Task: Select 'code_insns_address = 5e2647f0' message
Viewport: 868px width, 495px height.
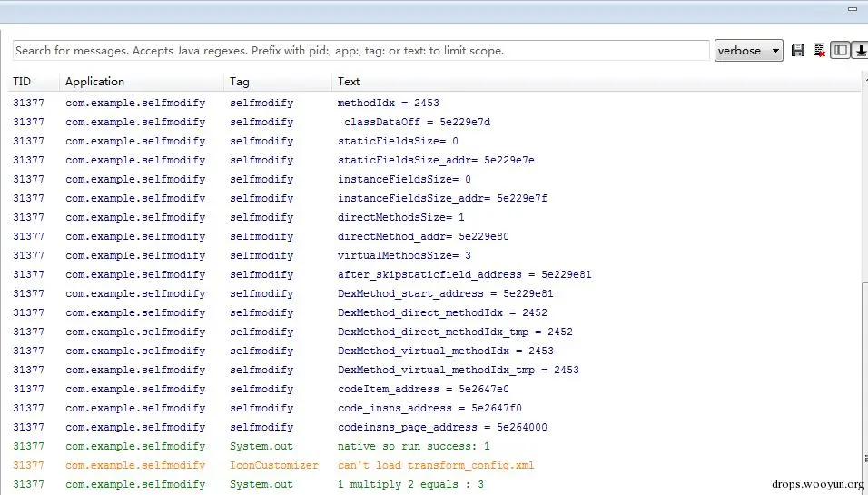Action: [x=429, y=408]
